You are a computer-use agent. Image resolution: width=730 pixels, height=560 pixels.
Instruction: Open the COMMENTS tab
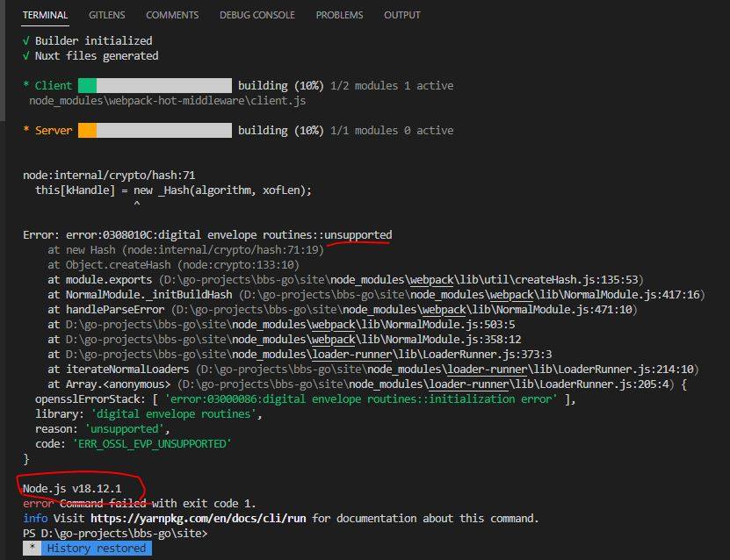point(172,15)
